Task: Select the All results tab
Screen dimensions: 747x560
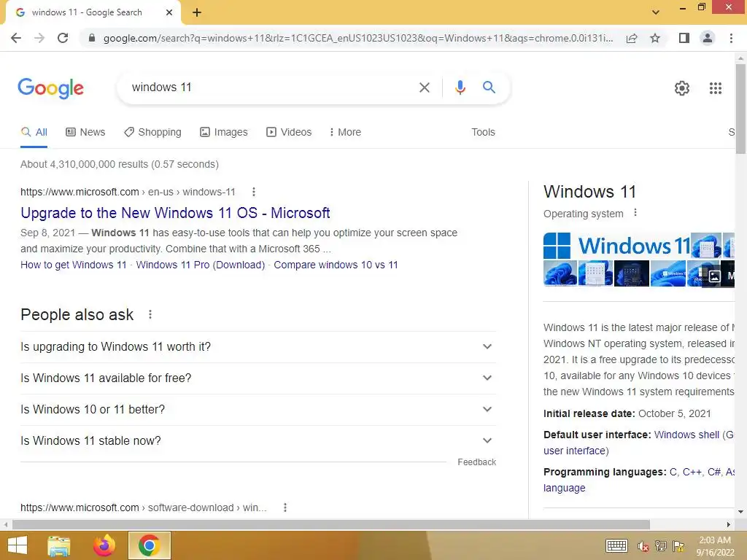Action: [x=34, y=133]
